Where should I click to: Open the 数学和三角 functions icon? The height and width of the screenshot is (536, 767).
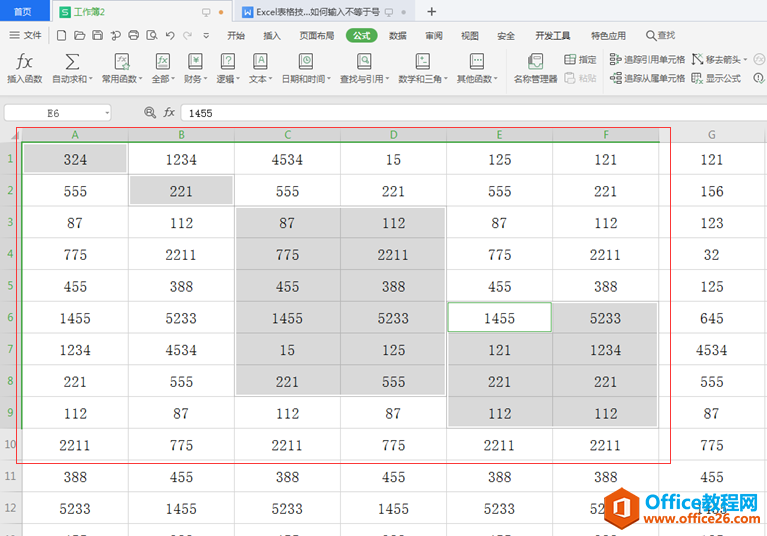pos(423,62)
